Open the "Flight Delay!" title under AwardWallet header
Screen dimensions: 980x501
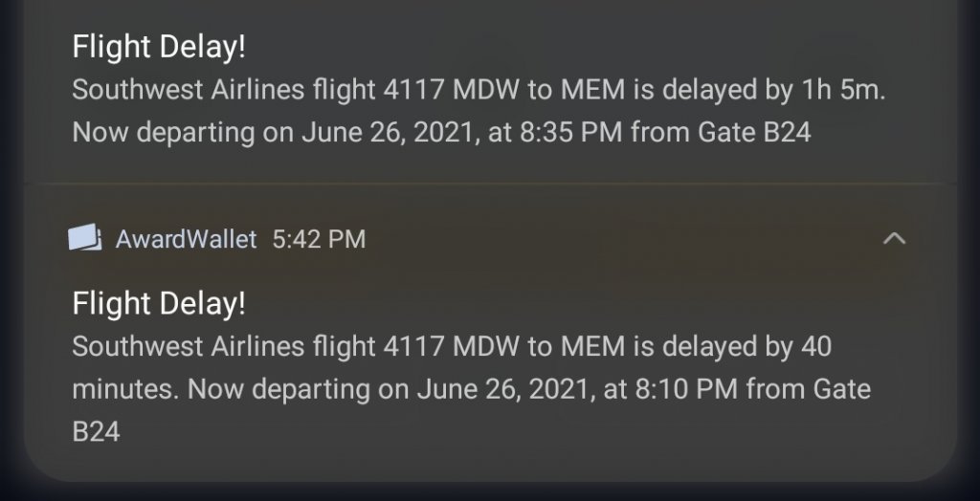coord(159,304)
